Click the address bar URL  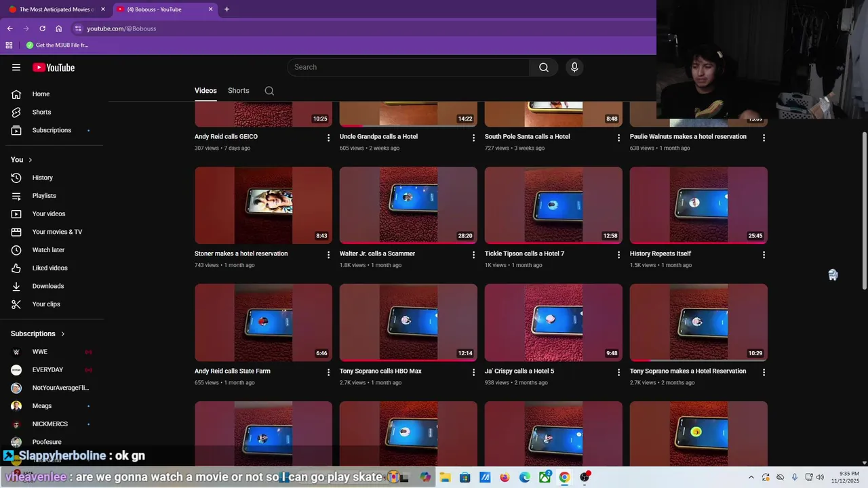tap(121, 28)
